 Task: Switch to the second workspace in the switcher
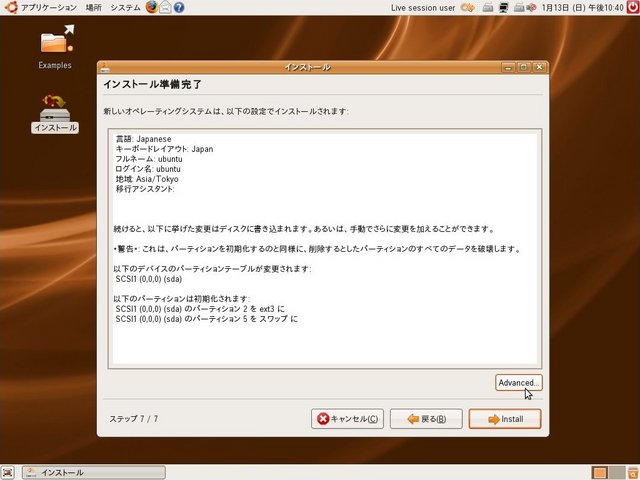click(x=617, y=472)
